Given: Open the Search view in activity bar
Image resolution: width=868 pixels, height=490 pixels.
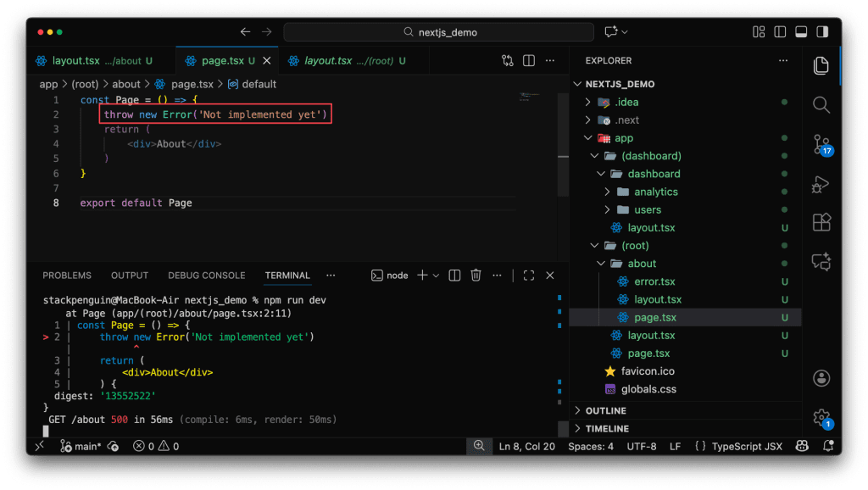Looking at the screenshot, I should (820, 104).
